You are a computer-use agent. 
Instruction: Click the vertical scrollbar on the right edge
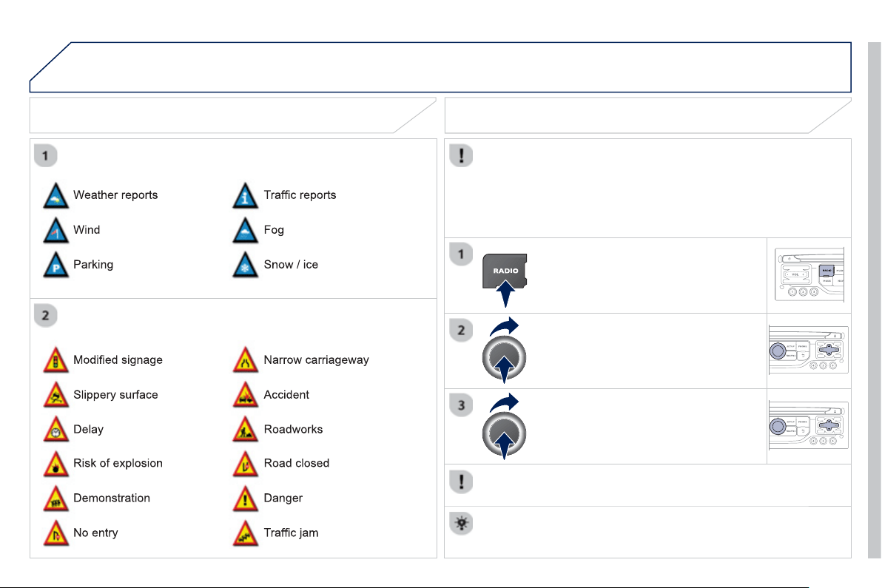click(x=874, y=300)
